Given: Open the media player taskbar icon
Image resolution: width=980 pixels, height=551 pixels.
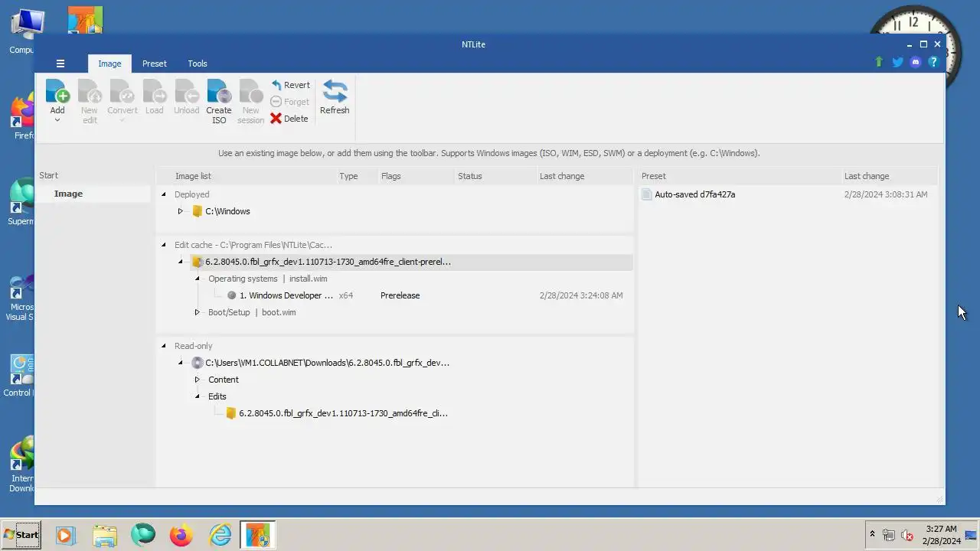Looking at the screenshot, I should pyautogui.click(x=65, y=535).
